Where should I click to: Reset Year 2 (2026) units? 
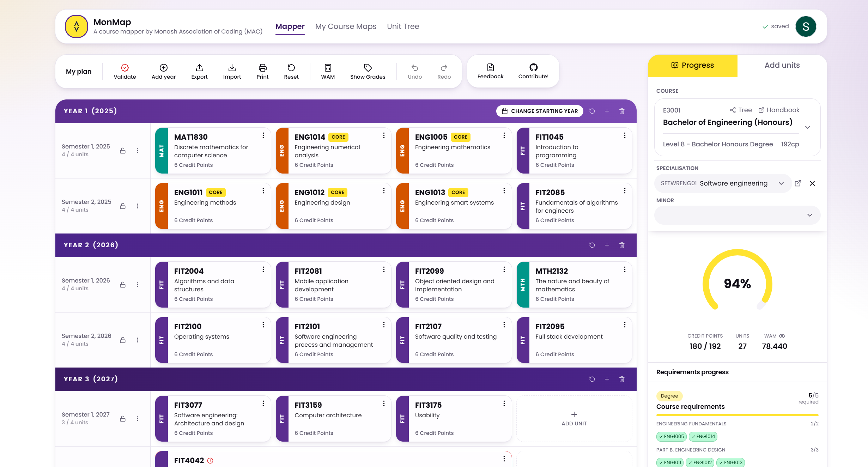(592, 245)
